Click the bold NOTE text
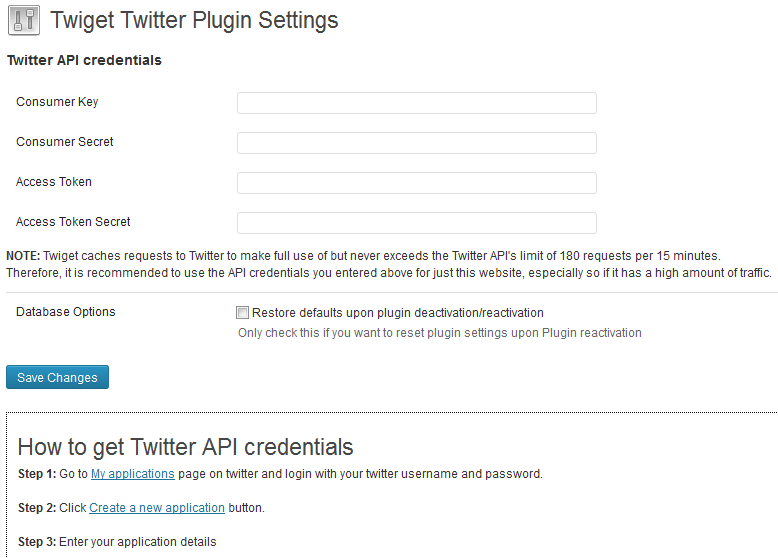Viewport: 778px width, 558px height. (23, 256)
